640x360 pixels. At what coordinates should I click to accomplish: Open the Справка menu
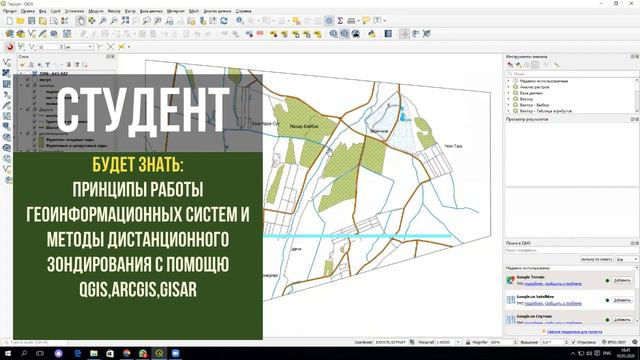[243, 11]
